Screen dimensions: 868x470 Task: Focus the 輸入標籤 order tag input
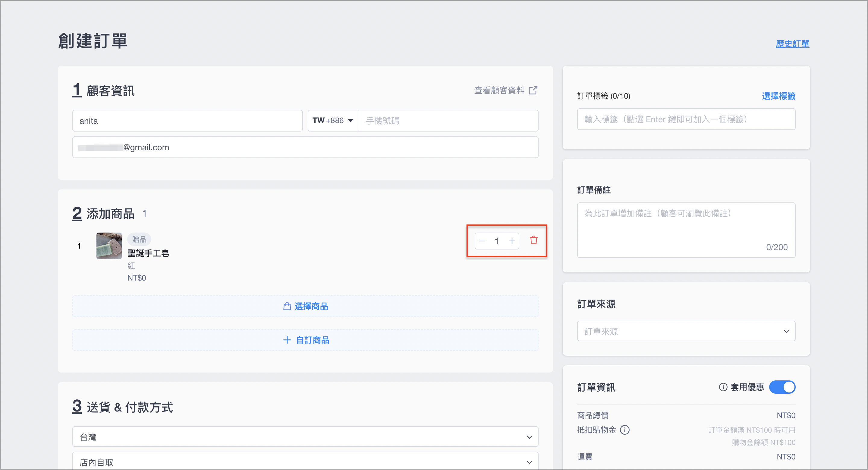686,119
